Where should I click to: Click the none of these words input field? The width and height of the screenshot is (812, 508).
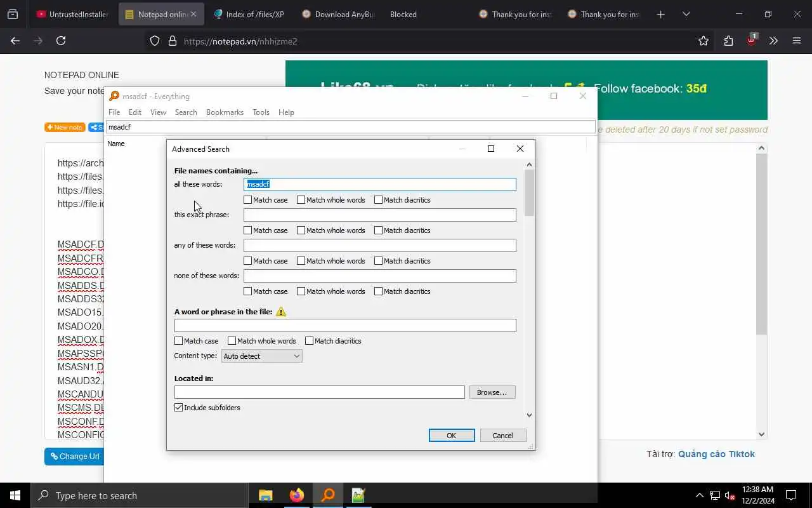[x=380, y=276]
